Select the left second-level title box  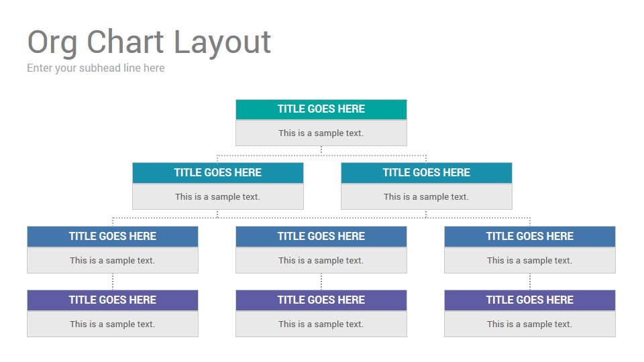pos(217,173)
